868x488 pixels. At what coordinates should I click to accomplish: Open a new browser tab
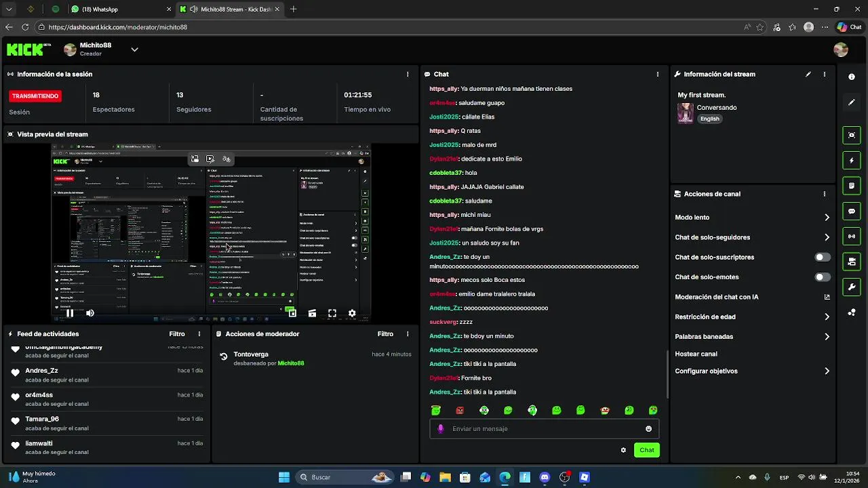click(294, 9)
